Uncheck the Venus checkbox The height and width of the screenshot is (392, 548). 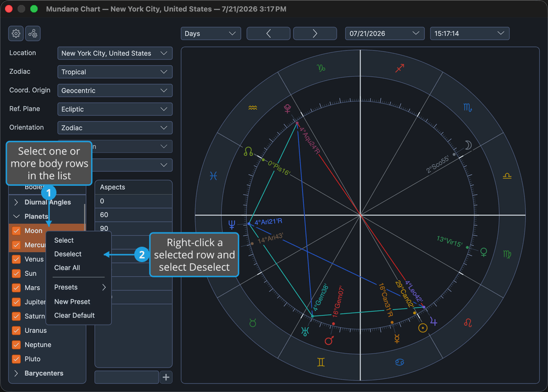click(x=16, y=259)
